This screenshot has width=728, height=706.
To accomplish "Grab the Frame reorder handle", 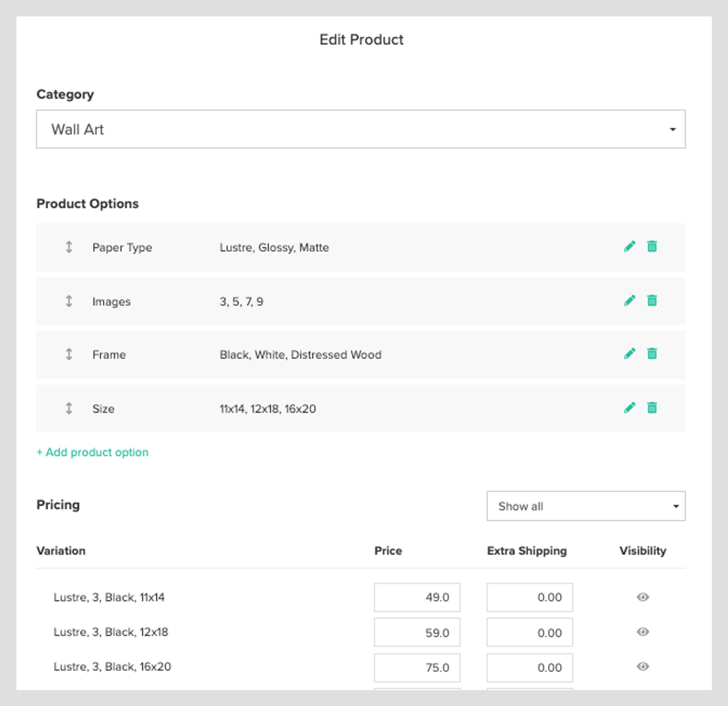I will pos(69,354).
